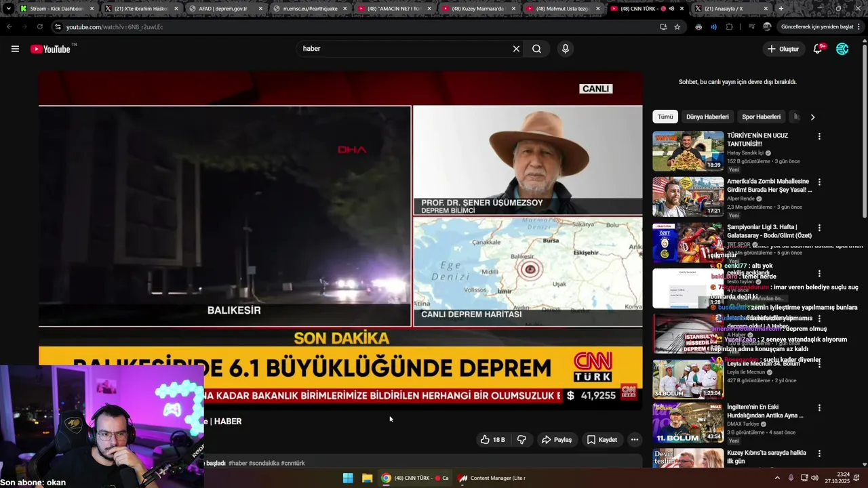Open Leyla ile Mecnun 34. Bölüm thumbnail
Viewport: 868px width, 488px height.
point(688,378)
